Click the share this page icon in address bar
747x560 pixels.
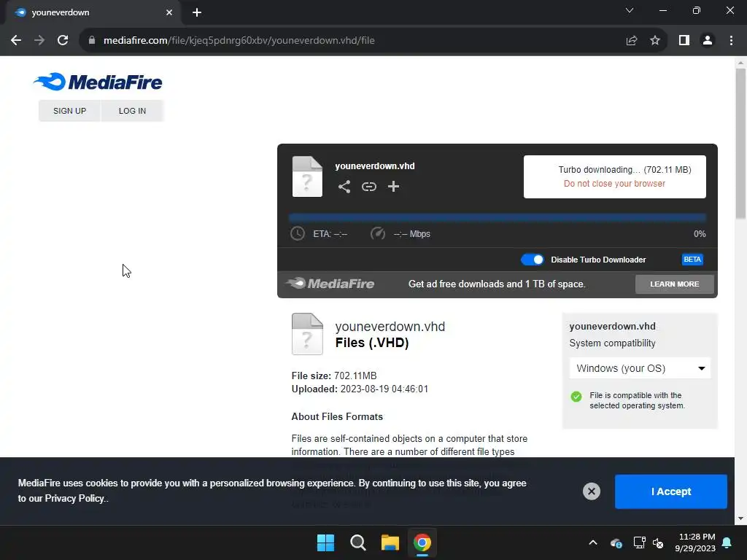tap(632, 41)
